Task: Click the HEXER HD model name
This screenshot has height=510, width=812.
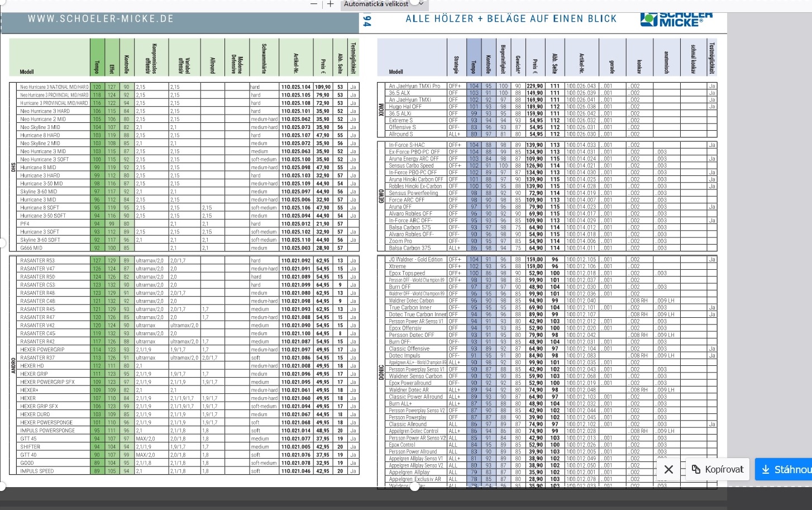Action: (32, 366)
